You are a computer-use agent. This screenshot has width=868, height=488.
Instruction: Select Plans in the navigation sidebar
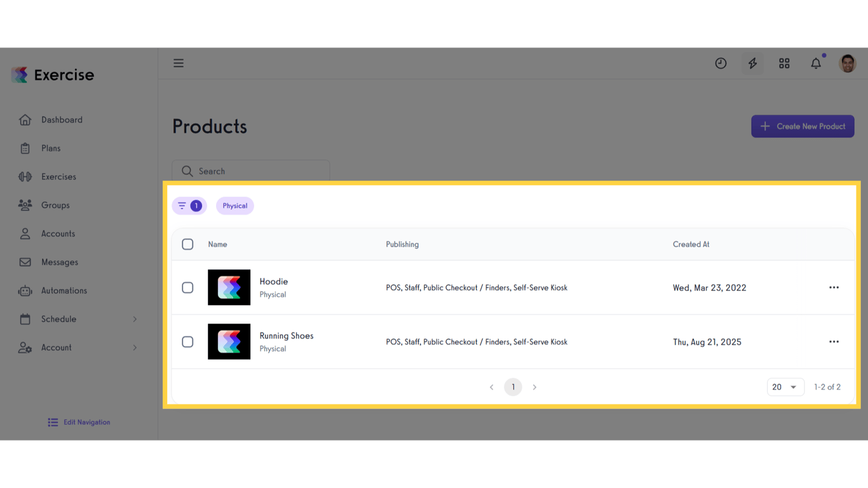click(x=50, y=147)
